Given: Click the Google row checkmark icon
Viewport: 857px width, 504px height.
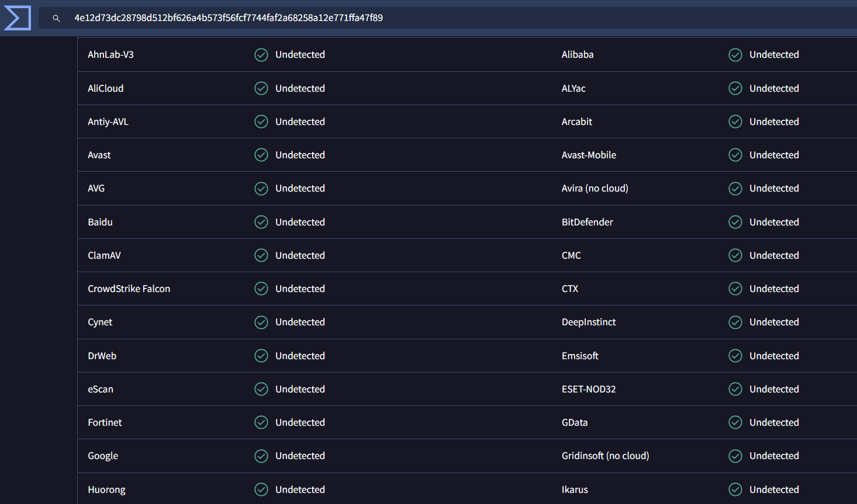Looking at the screenshot, I should coord(261,456).
